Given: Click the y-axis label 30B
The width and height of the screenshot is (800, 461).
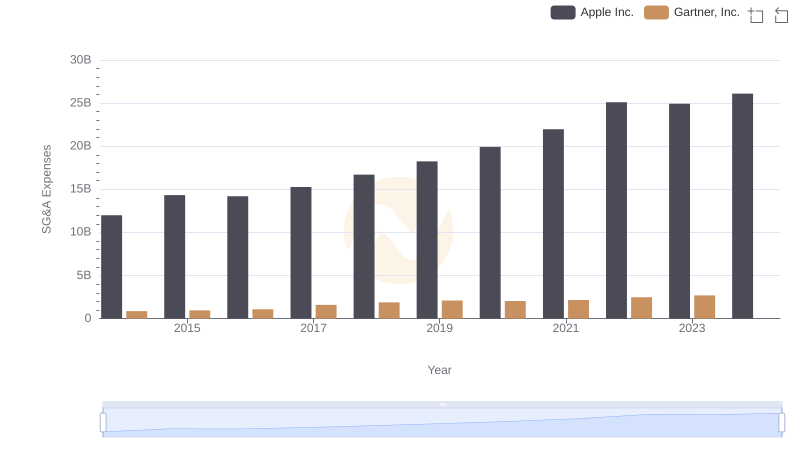Looking at the screenshot, I should (x=81, y=60).
